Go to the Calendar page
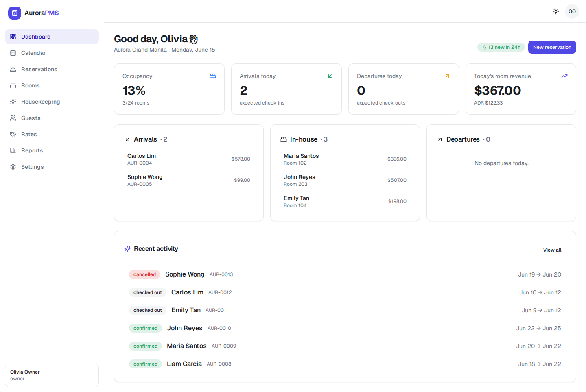Screen dimensions: 586x392 (52, 53)
